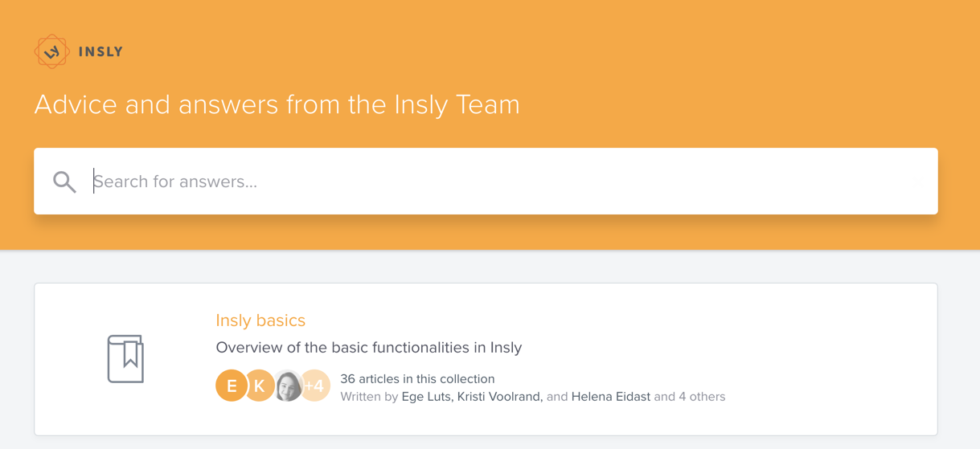This screenshot has width=980, height=449.
Task: Open the Insly basics collection title
Action: pyautogui.click(x=260, y=320)
